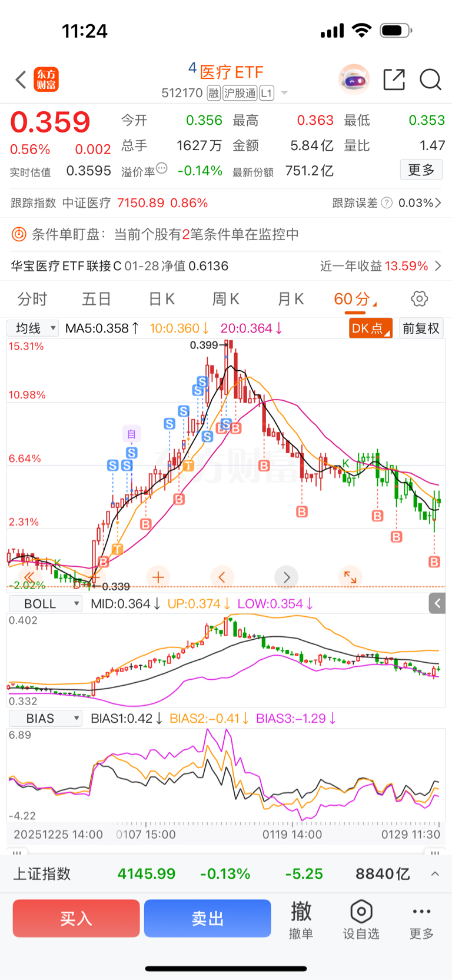This screenshot has width=452, height=980.
Task: Move chart left with arrow button
Action: coord(222,577)
